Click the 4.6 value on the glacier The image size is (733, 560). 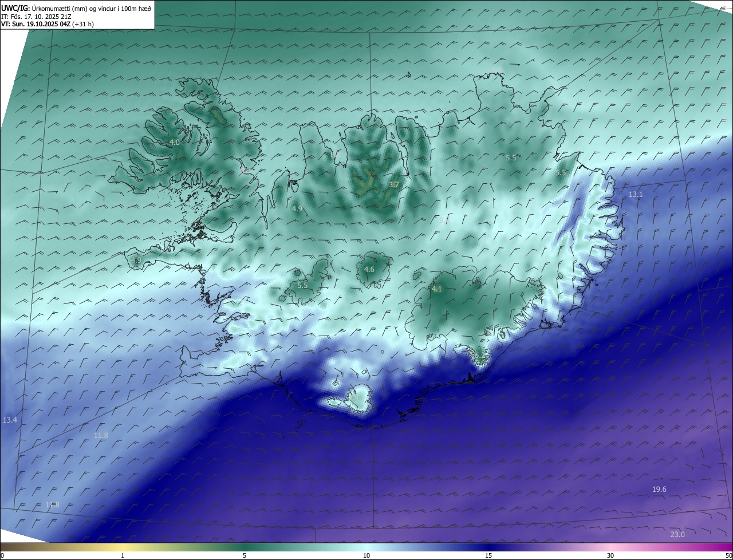pos(369,269)
